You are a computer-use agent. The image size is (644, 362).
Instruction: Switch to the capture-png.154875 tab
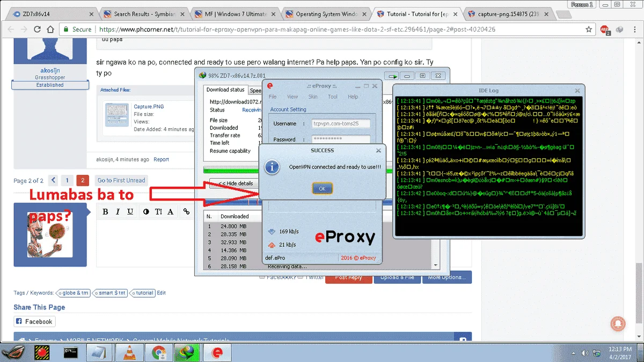[509, 14]
